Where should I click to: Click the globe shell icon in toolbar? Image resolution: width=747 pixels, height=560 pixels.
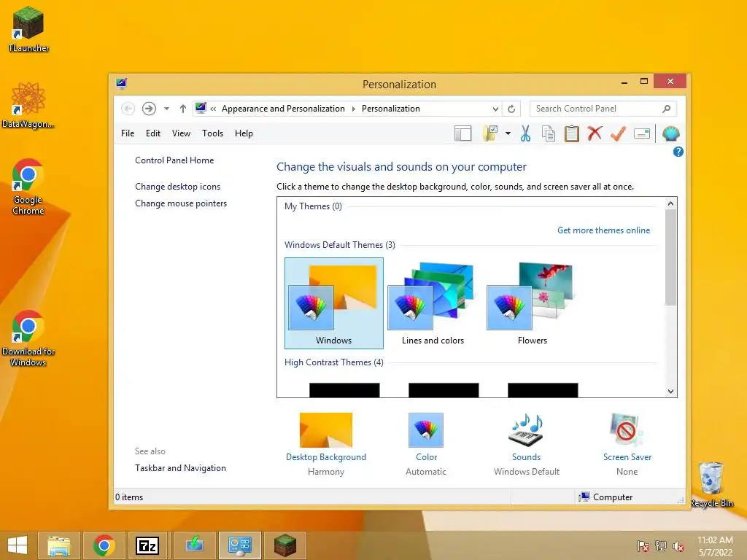tap(670, 134)
